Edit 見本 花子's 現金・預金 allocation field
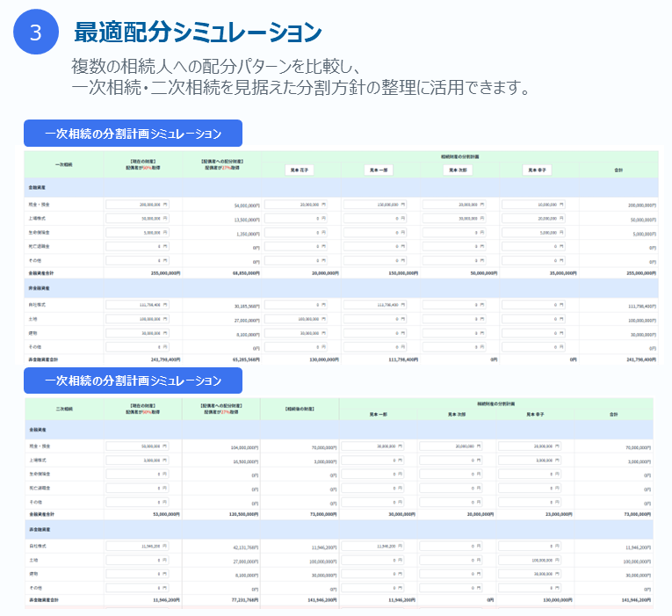Image resolution: width=672 pixels, height=616 pixels. [296, 205]
